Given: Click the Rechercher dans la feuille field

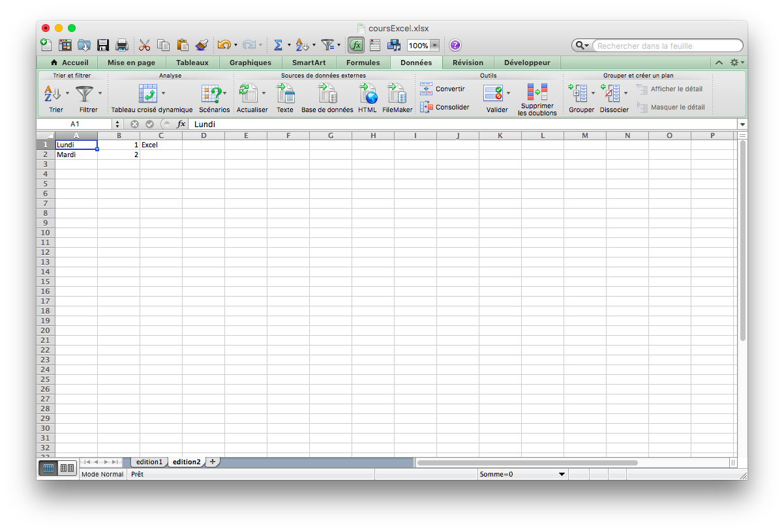Looking at the screenshot, I should click(x=665, y=46).
